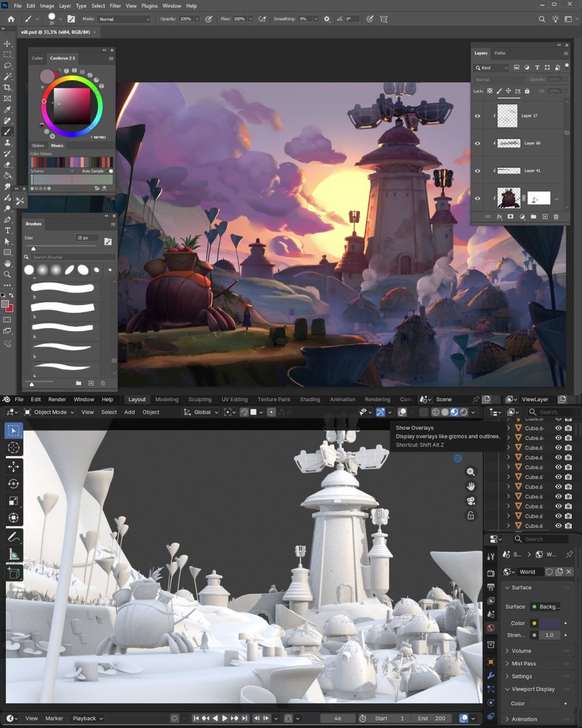The image size is (582, 728).
Task: Hide Layer 41 with its eye icon
Action: click(478, 170)
